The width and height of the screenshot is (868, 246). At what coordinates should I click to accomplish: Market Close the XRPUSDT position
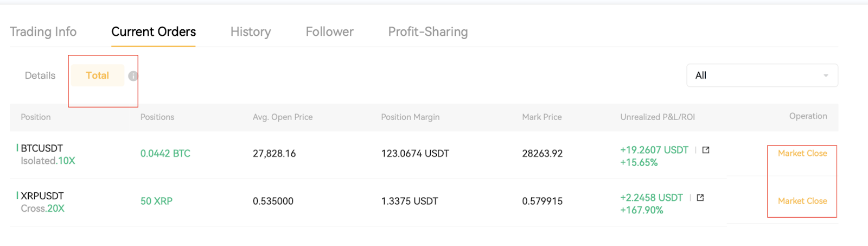click(802, 201)
